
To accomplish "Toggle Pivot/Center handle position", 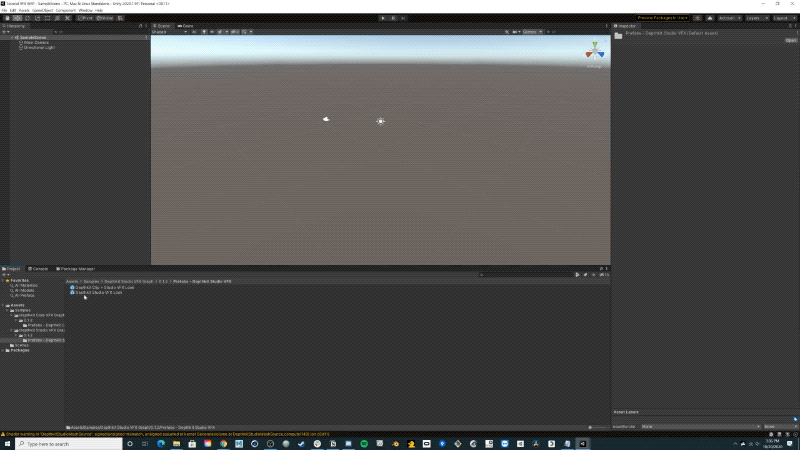I will point(85,18).
